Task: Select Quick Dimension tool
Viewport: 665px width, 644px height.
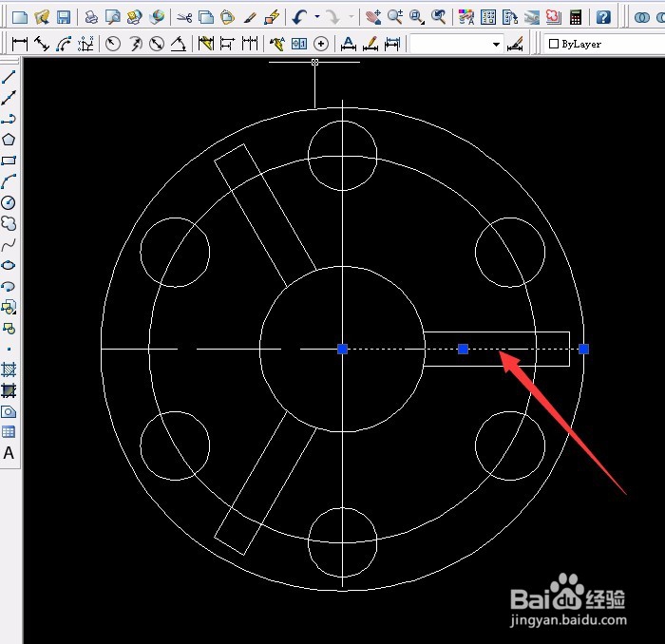Action: [206, 44]
